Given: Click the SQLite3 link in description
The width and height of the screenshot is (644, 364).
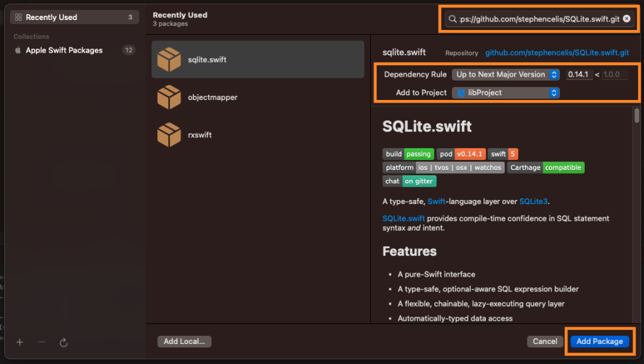Looking at the screenshot, I should tap(533, 201).
